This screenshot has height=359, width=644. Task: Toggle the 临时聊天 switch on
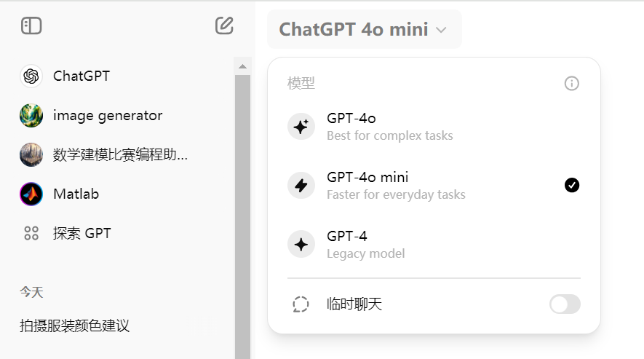[x=565, y=304]
